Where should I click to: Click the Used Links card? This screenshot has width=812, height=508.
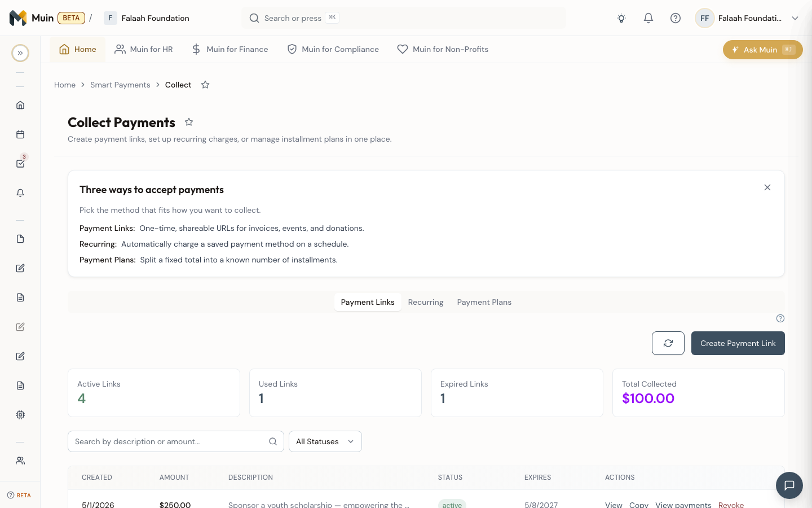coord(336,393)
